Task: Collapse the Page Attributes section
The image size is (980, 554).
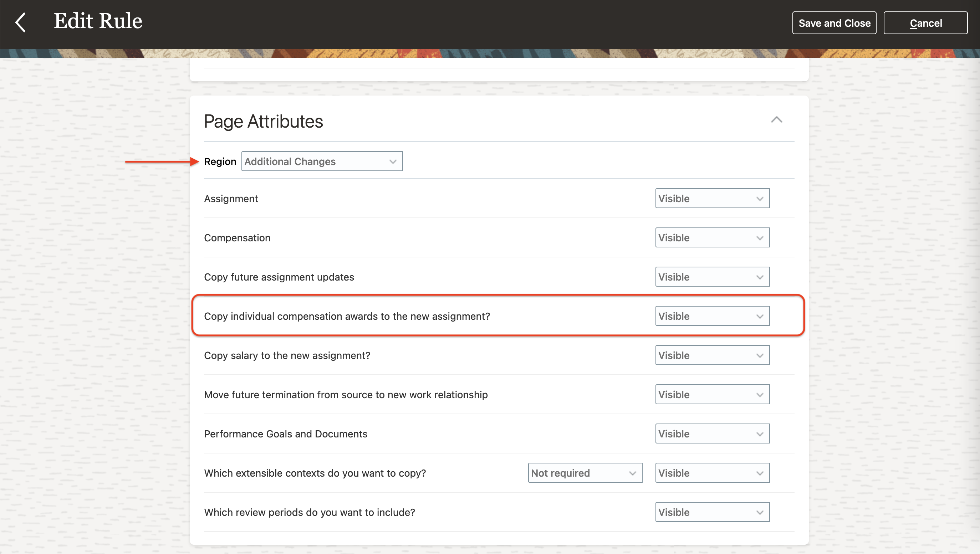Action: pos(776,120)
